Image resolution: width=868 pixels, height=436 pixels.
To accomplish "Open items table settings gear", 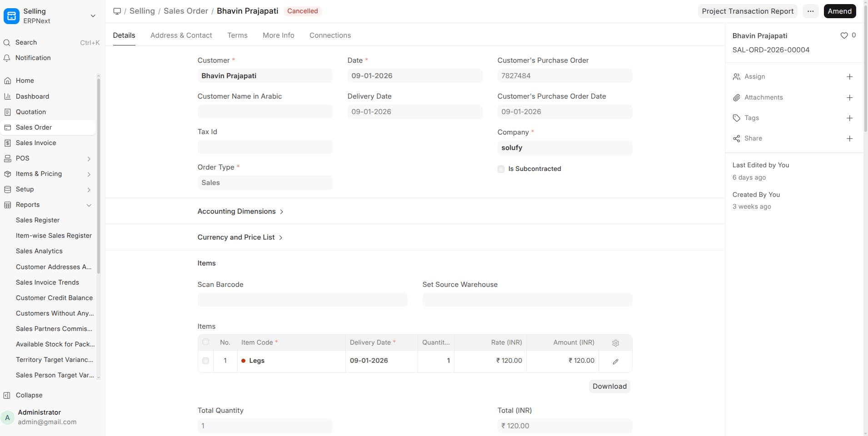I will point(615,343).
